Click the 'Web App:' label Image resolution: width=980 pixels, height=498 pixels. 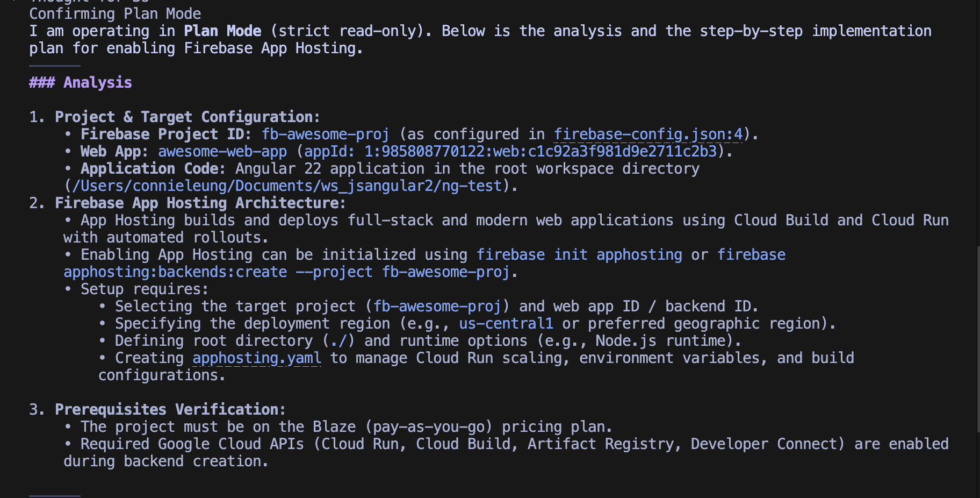[114, 151]
